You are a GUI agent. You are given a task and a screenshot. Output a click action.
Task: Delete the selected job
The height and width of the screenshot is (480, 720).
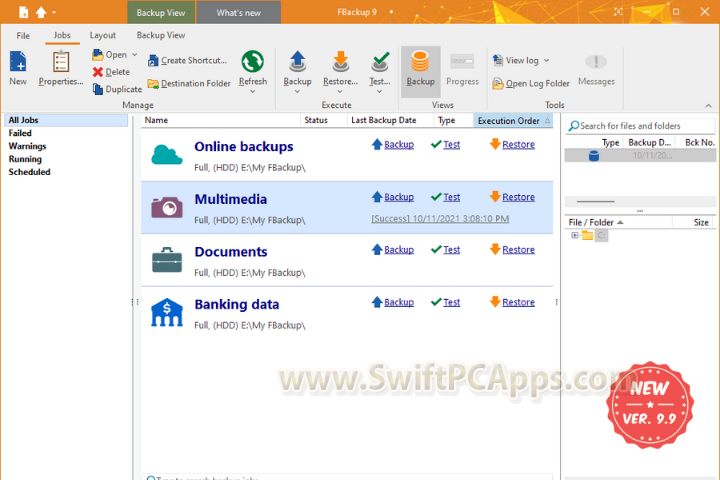111,72
